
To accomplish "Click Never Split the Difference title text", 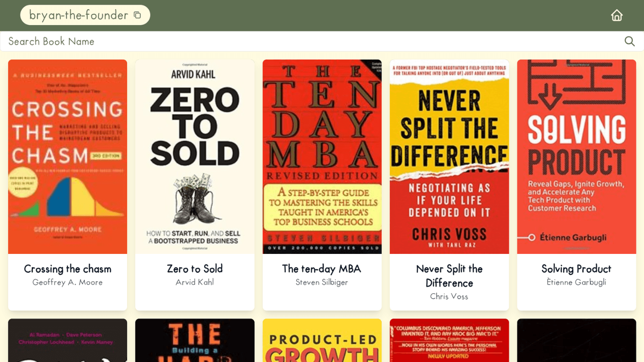I will (449, 276).
